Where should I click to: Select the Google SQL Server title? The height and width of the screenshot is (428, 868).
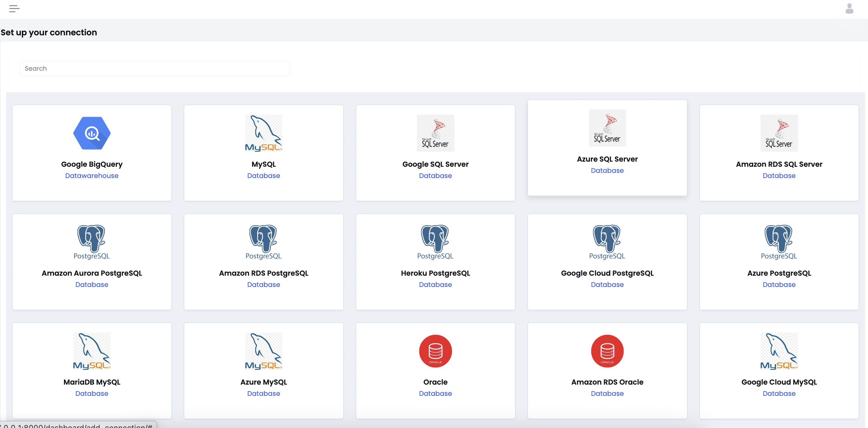[435, 164]
